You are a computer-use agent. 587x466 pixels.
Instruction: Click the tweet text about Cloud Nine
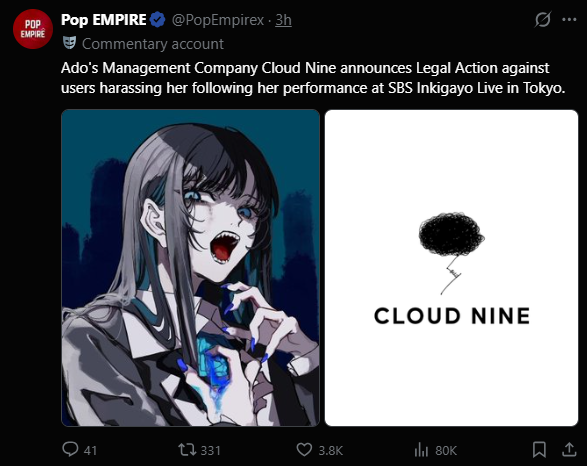coord(313,78)
